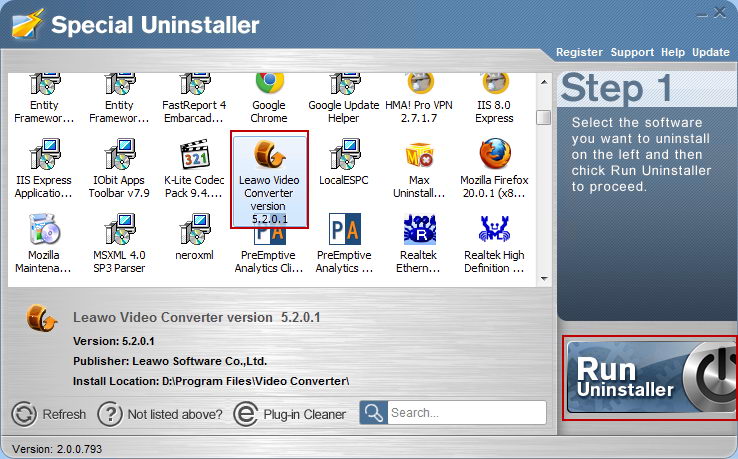Click into the Search... field
Screen dimensions: 738x459
pos(467,413)
